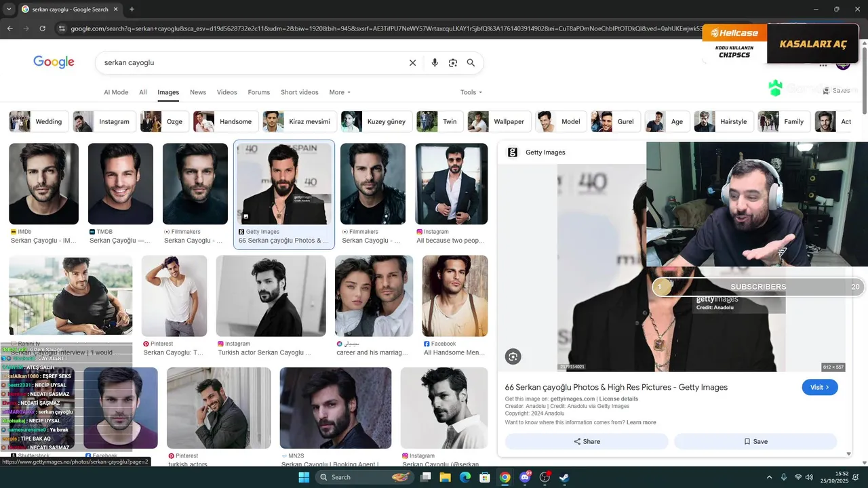
Task: Open the Facebook All Handsome Men thumbnail
Action: [x=455, y=296]
